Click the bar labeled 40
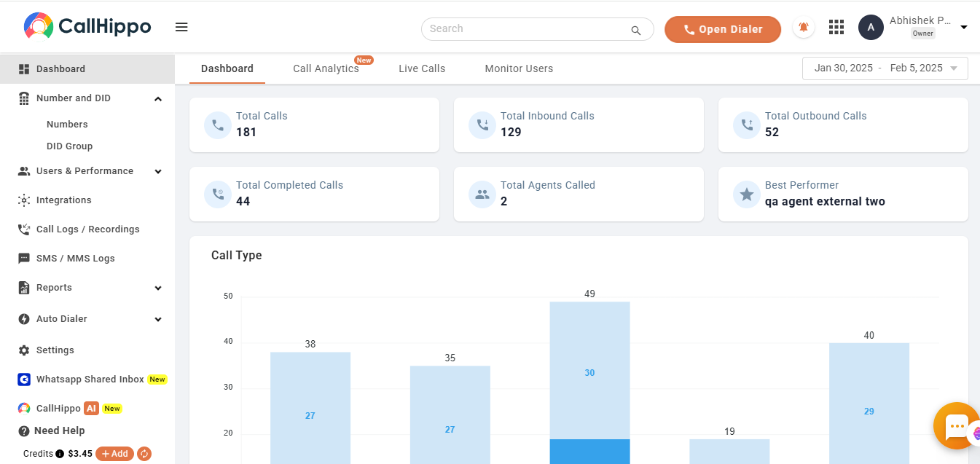980x464 pixels. [869, 403]
